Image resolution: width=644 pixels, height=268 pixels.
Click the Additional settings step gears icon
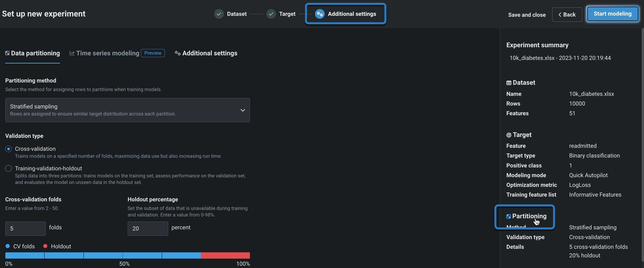pos(320,14)
